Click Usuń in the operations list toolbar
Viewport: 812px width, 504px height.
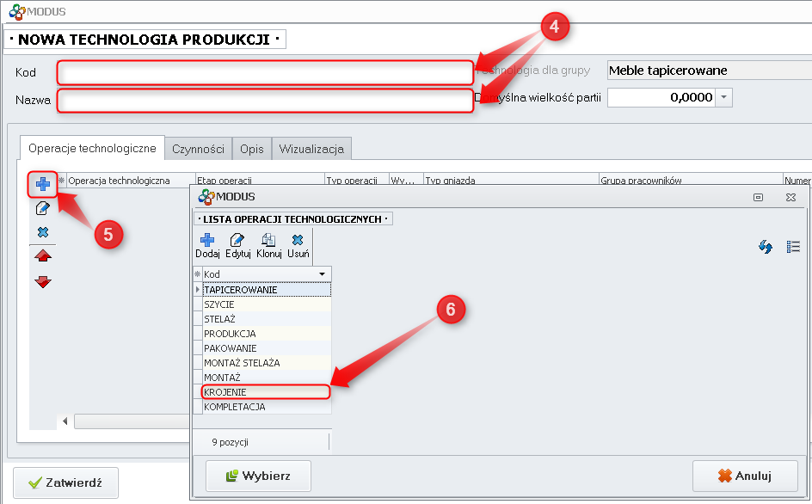tap(298, 246)
